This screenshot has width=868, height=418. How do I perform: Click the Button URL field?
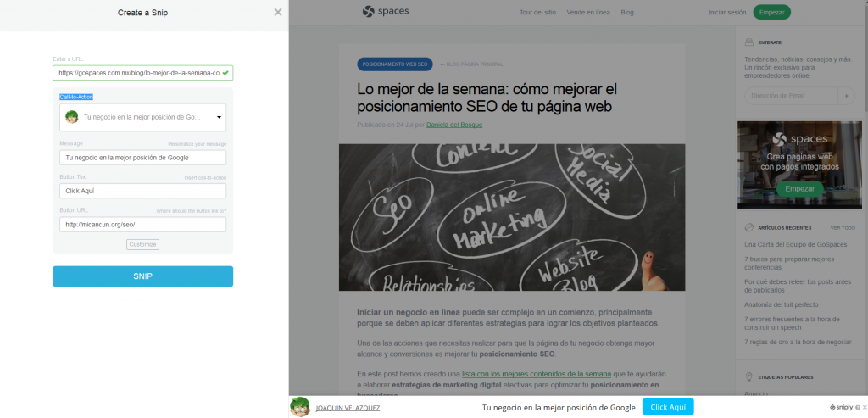click(142, 224)
